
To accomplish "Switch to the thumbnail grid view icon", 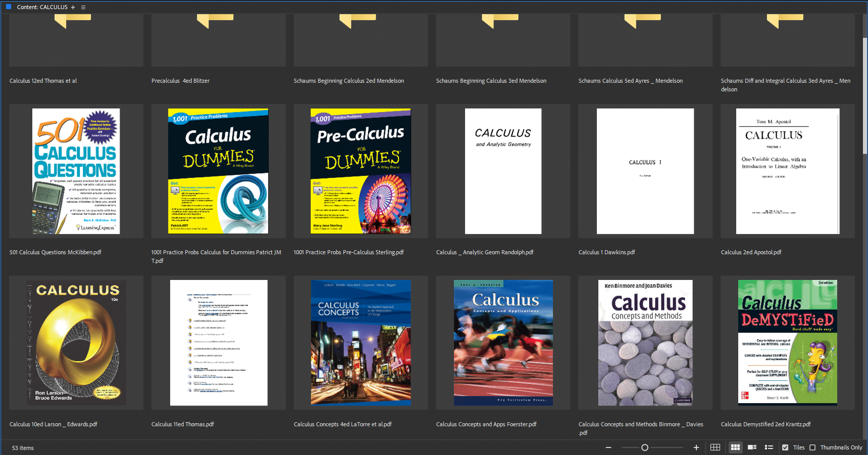I will click(735, 447).
